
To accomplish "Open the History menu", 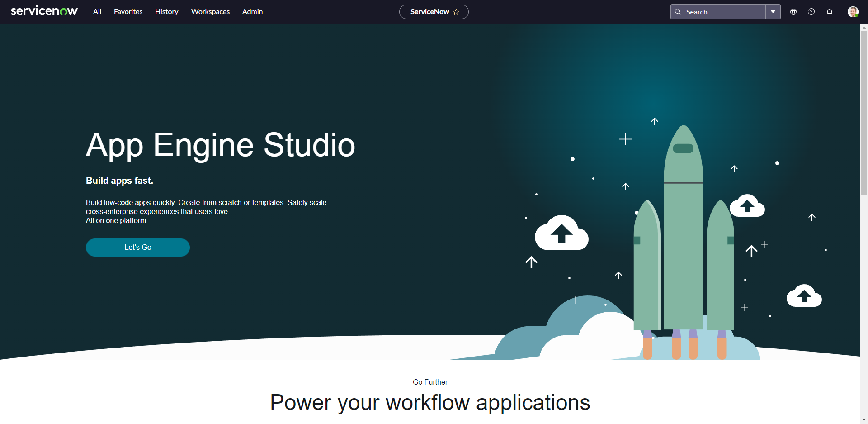I will point(167,12).
